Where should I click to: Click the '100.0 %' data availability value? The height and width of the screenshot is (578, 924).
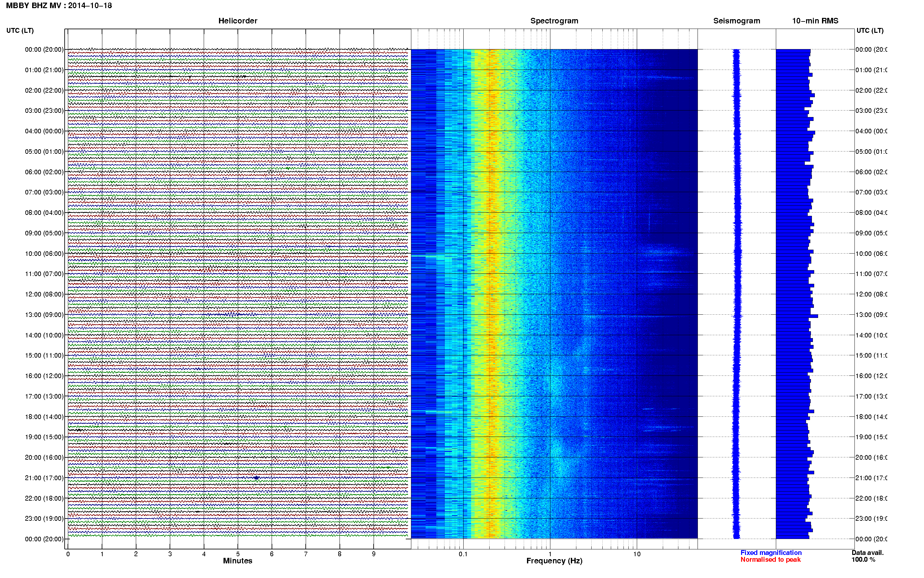point(863,560)
